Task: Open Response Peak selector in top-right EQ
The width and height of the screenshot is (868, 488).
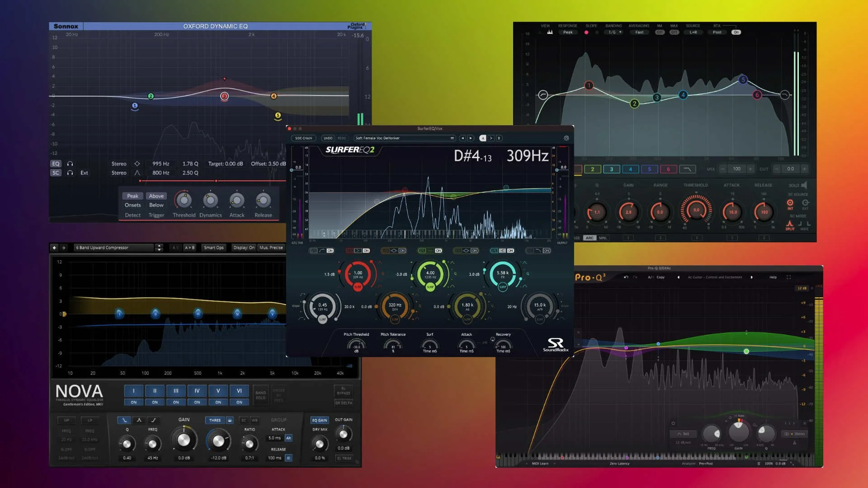Action: (568, 32)
